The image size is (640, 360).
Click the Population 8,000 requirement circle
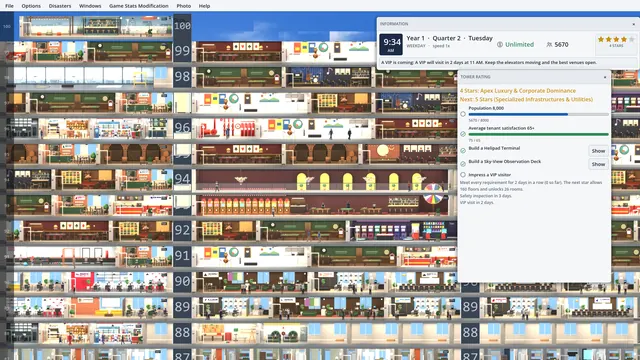(463, 114)
